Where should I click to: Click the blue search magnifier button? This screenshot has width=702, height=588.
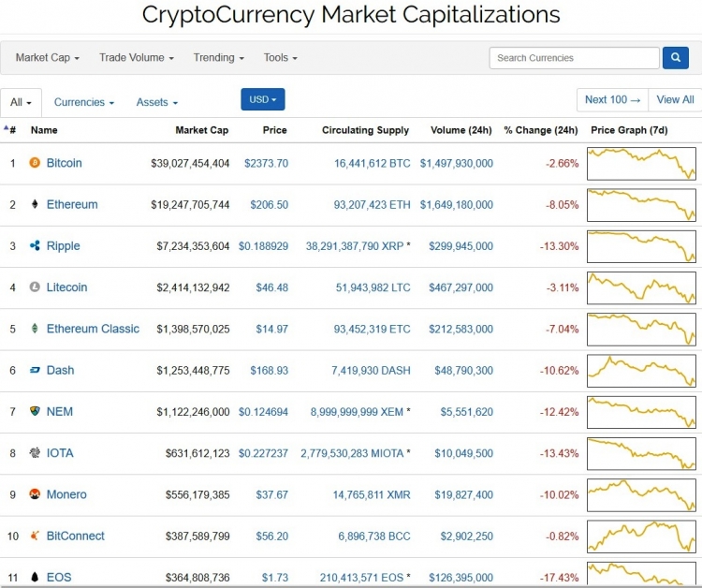click(676, 58)
